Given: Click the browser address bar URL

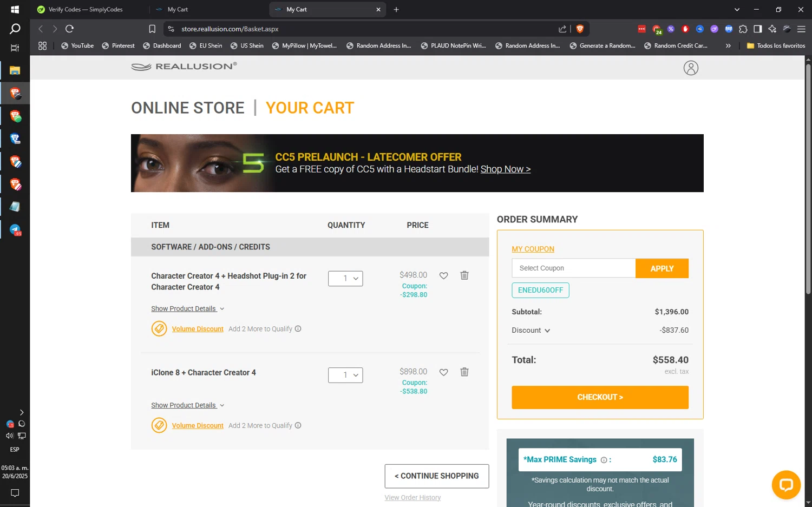Looking at the screenshot, I should pos(230,29).
